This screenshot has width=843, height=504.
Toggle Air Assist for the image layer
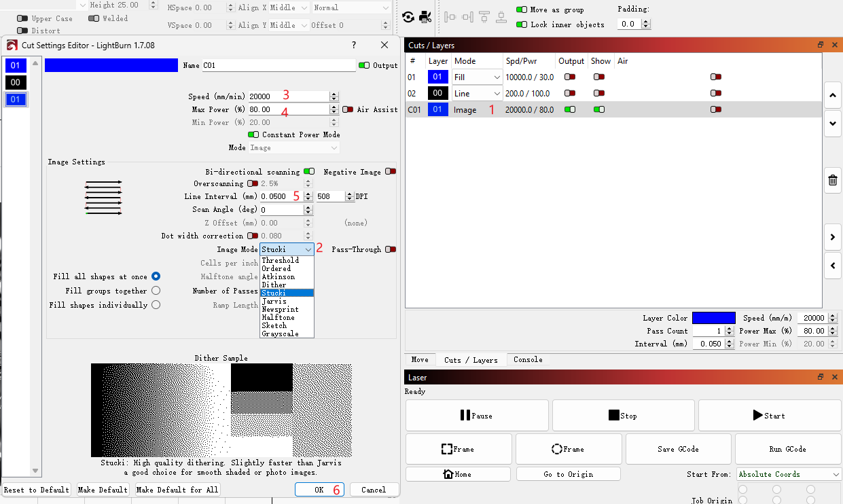tap(715, 109)
